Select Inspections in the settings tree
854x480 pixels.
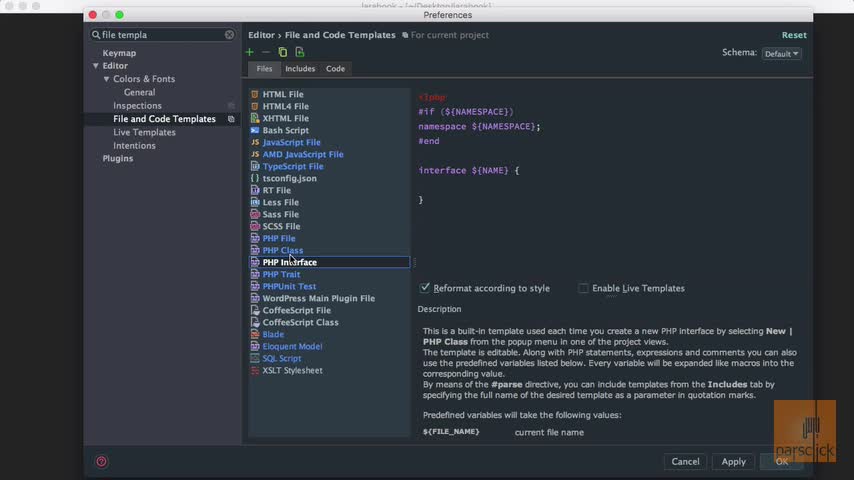tap(137, 106)
